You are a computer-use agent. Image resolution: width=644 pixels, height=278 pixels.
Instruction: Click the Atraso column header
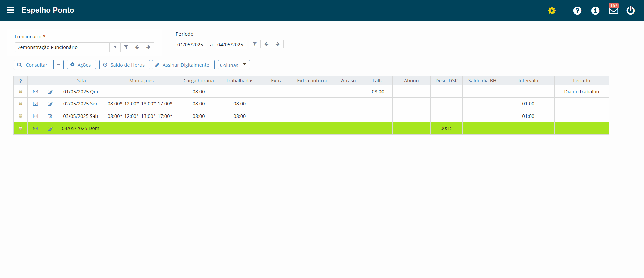348,81
